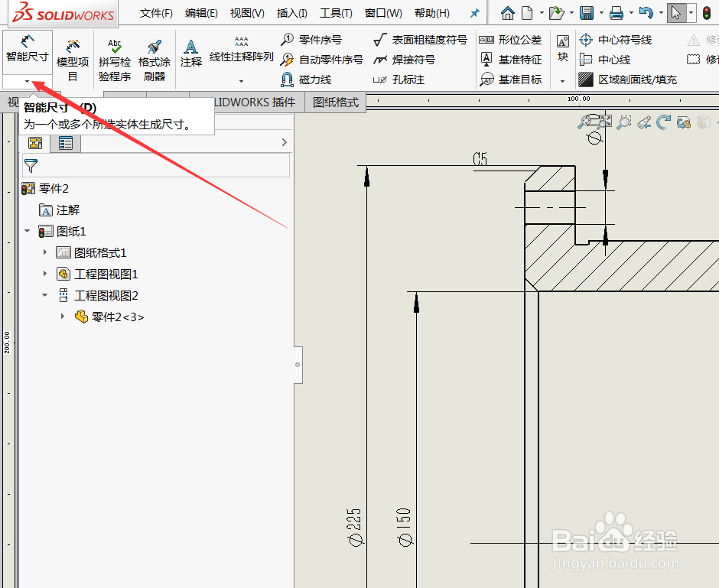This screenshot has height=588, width=719.
Task: Click the Zoom to Area magnifier icon
Action: click(x=624, y=122)
